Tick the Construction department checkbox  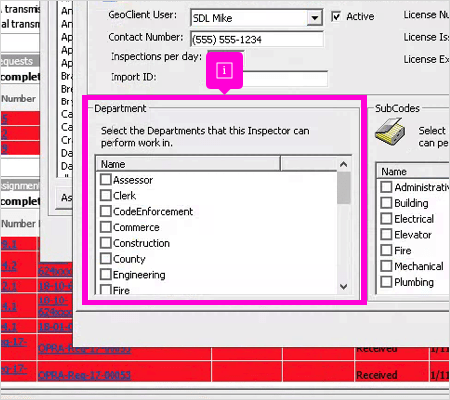pyautogui.click(x=106, y=243)
